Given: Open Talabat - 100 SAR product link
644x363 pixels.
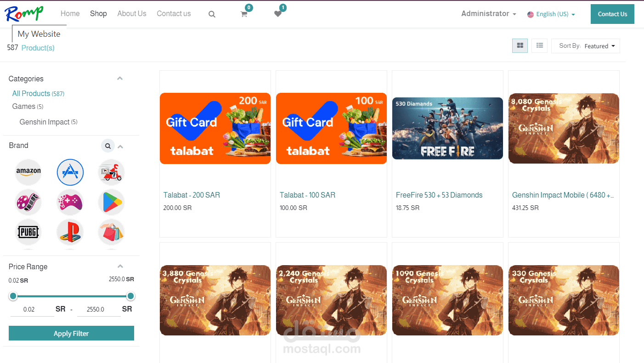Looking at the screenshot, I should (x=307, y=195).
